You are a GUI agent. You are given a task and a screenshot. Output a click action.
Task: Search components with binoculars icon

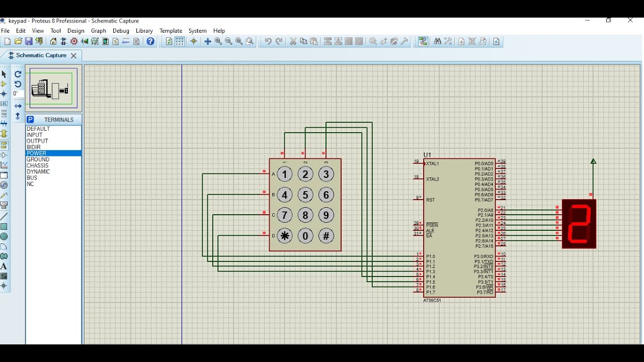[438, 41]
